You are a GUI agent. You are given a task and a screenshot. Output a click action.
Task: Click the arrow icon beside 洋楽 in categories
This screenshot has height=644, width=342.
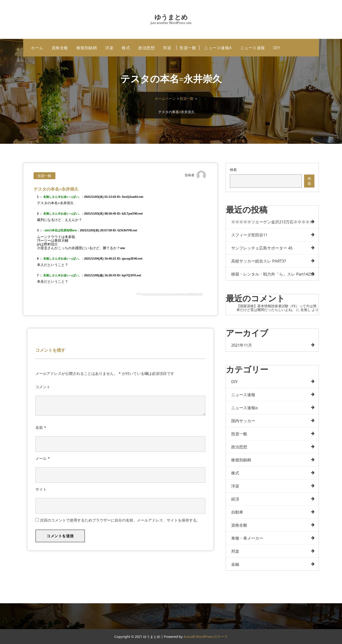[313, 486]
